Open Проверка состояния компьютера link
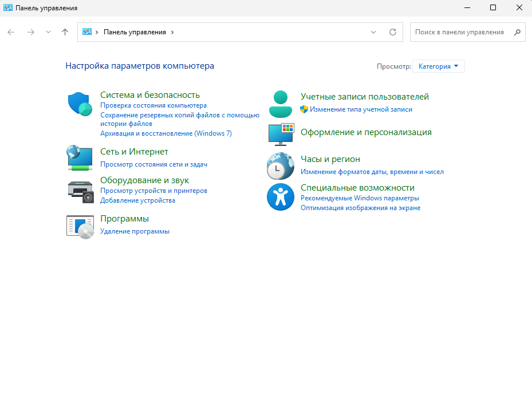 click(x=153, y=105)
